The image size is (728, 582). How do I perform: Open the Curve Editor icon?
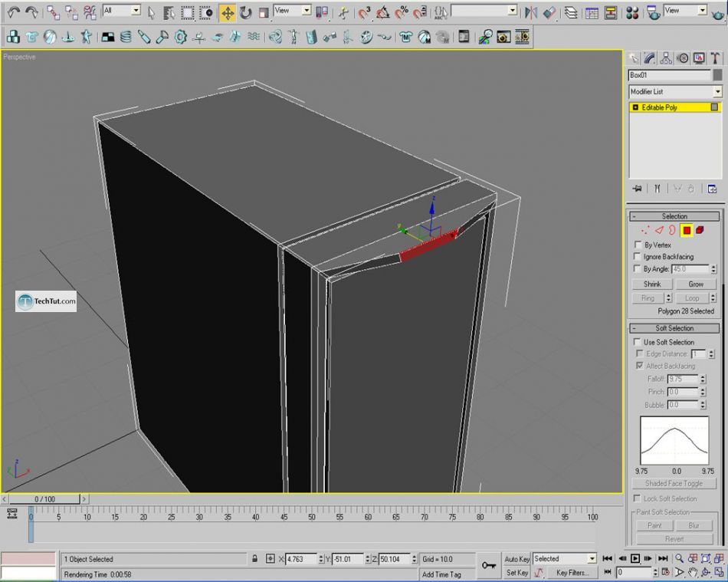[x=592, y=12]
